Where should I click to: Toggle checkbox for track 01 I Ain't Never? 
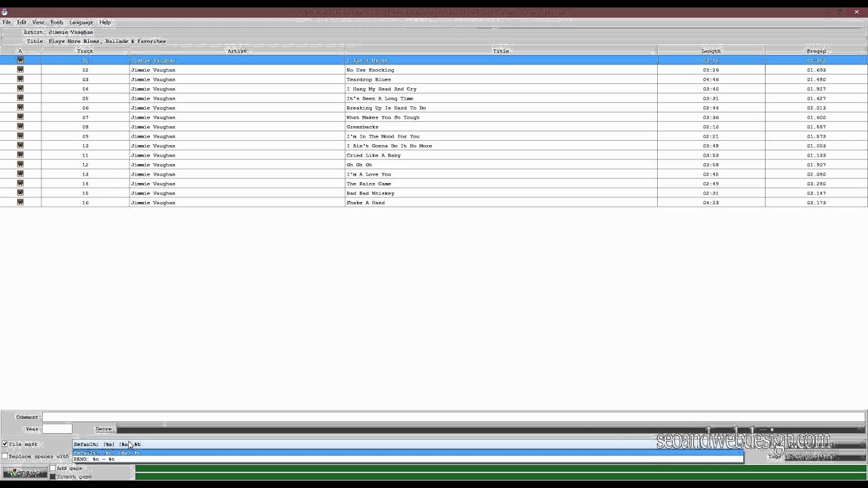[x=20, y=60]
